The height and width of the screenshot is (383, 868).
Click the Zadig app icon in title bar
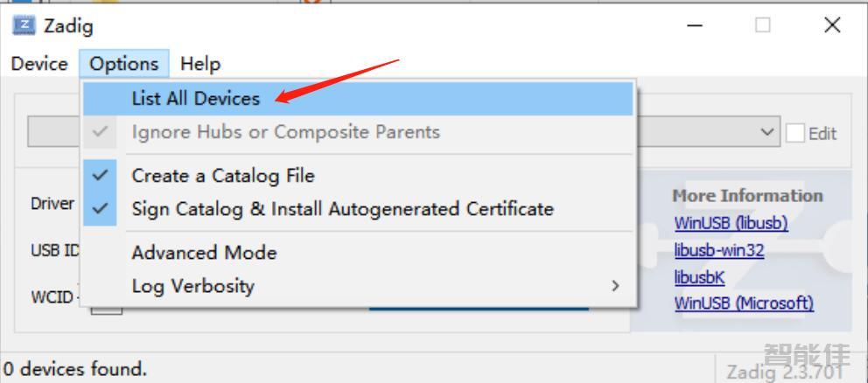tap(22, 25)
